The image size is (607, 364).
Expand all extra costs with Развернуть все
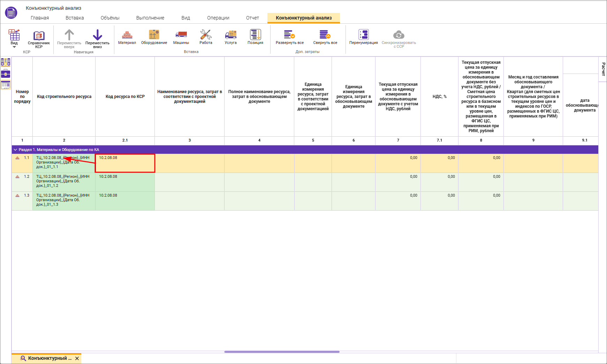click(289, 38)
